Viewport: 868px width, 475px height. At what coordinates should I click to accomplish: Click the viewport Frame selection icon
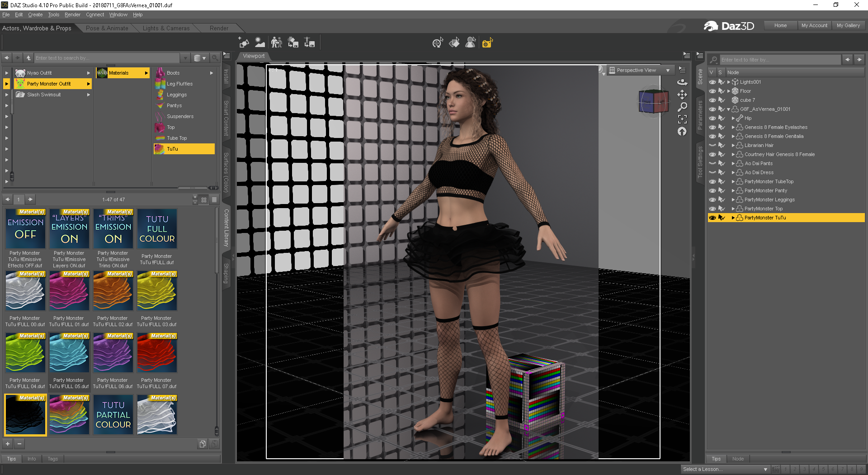pyautogui.click(x=682, y=119)
